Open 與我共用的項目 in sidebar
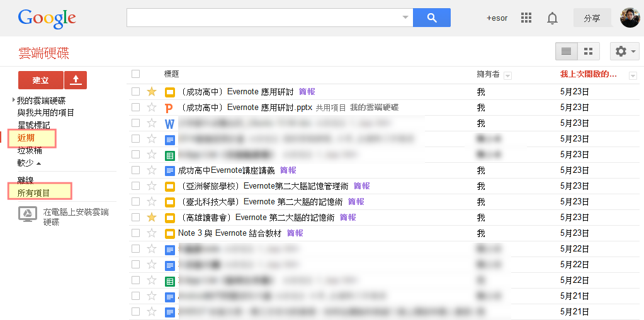The image size is (644, 320). [45, 113]
